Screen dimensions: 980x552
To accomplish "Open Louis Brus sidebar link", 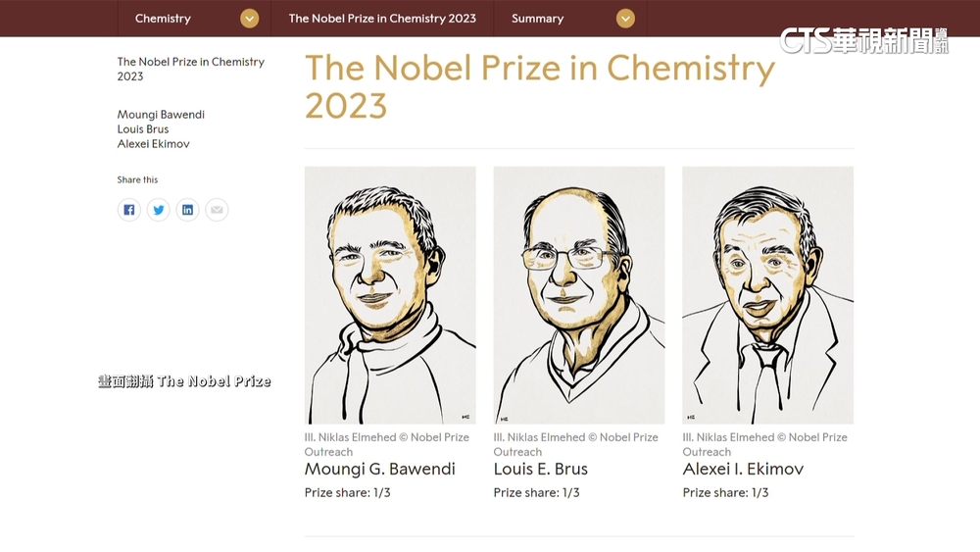I will point(143,129).
